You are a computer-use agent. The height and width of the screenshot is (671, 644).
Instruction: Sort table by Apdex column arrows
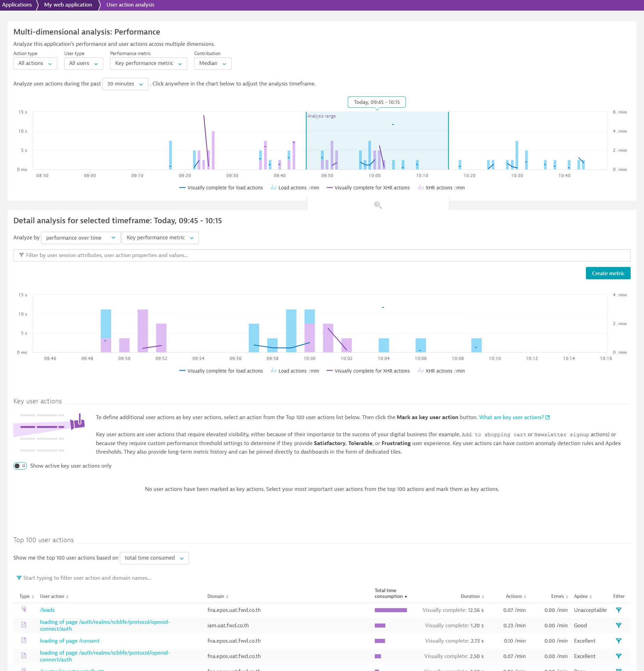pyautogui.click(x=591, y=597)
